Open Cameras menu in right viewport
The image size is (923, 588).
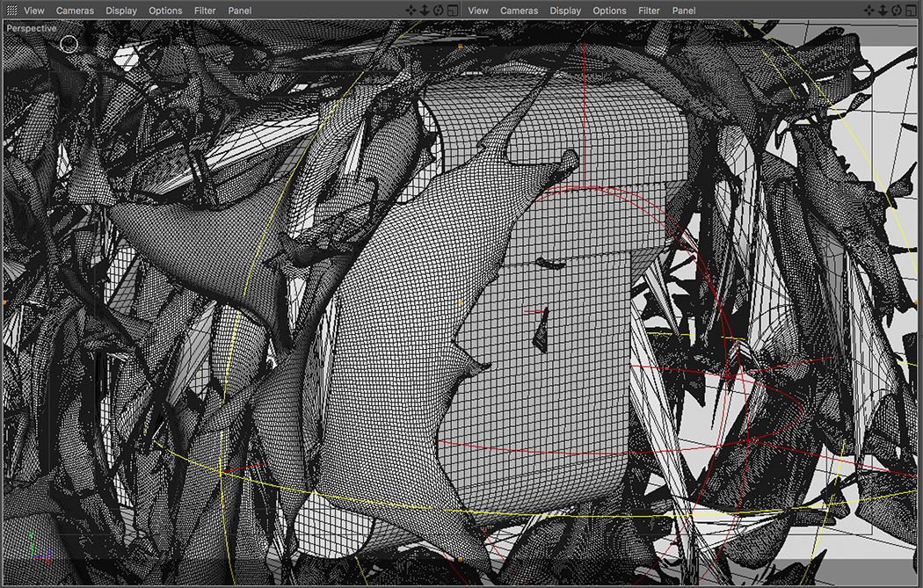pos(520,11)
